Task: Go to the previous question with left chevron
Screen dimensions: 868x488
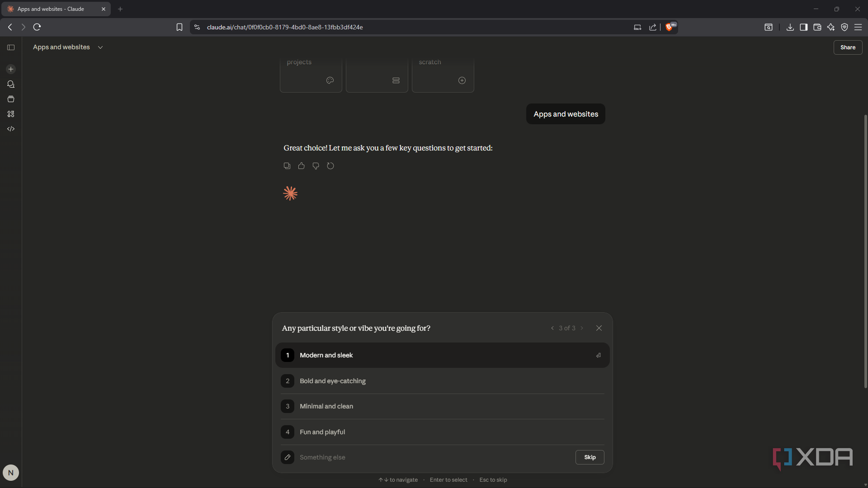Action: tap(552, 328)
